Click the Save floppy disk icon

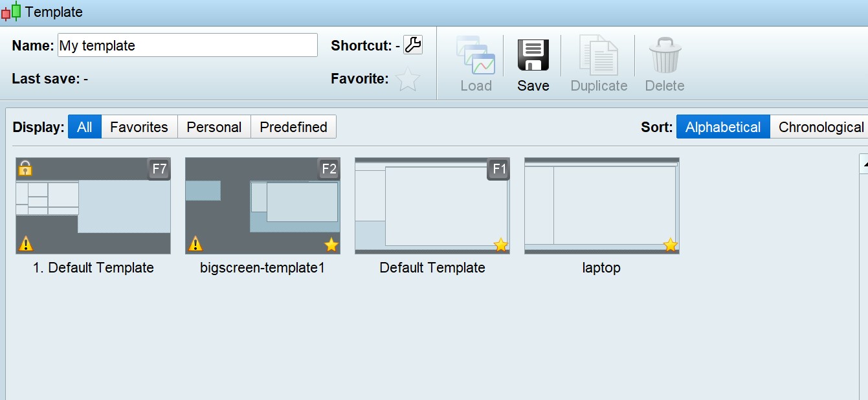[x=533, y=56]
